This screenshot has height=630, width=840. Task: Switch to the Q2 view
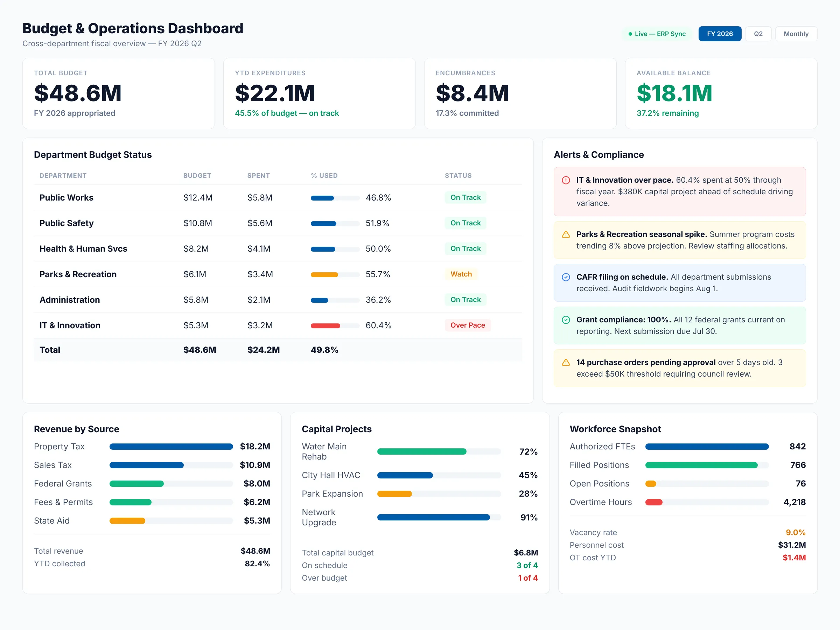pyautogui.click(x=758, y=33)
